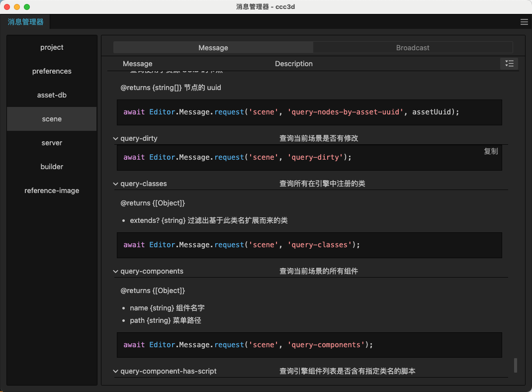Select the scene sidebar item

52,119
